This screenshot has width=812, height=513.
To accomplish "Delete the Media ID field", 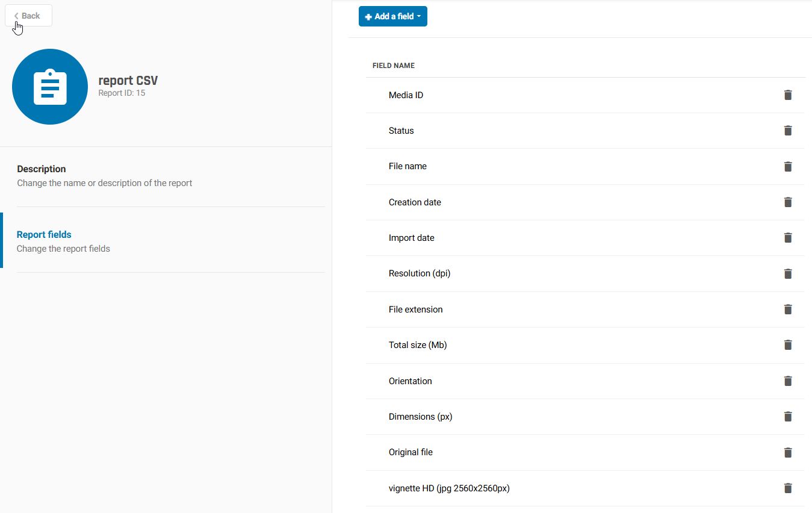I will [788, 95].
